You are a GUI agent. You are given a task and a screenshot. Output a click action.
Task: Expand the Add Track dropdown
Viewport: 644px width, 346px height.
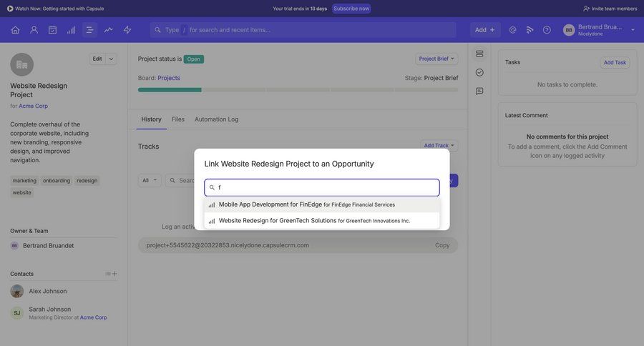(x=439, y=145)
